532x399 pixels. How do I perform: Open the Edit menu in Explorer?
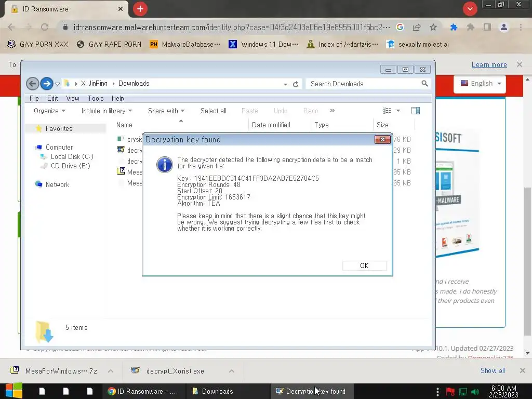(52, 98)
